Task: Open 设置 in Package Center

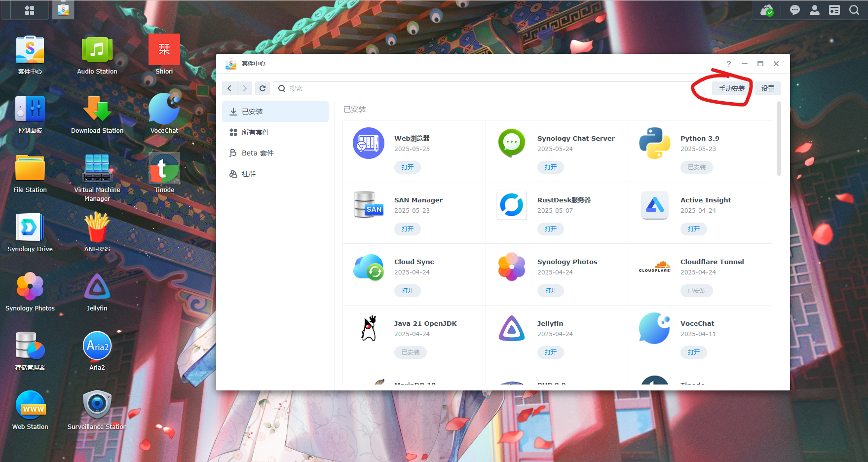Action: (768, 88)
